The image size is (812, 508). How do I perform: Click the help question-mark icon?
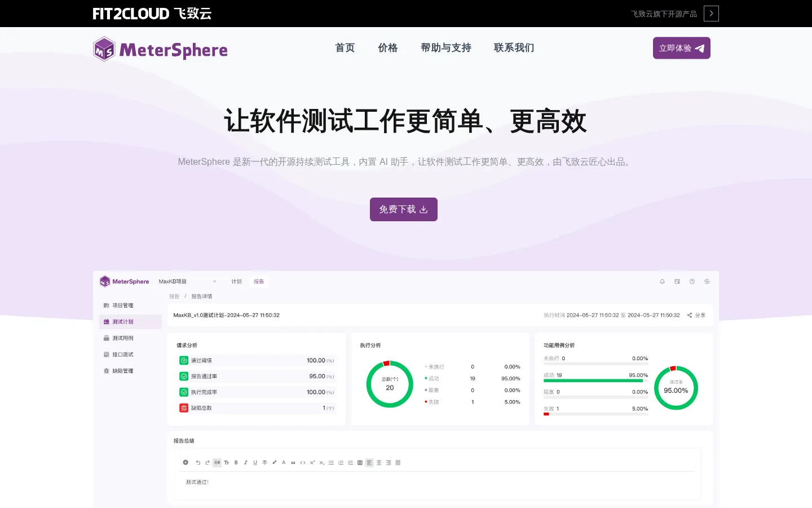[692, 282]
